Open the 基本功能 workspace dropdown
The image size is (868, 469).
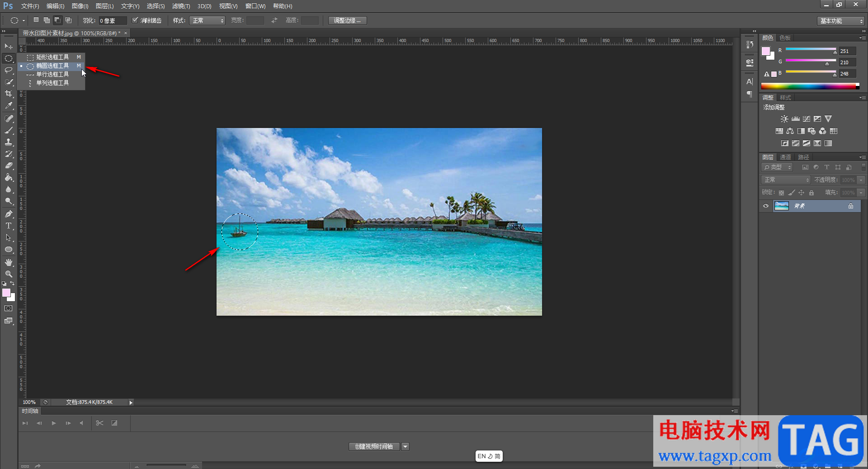841,21
